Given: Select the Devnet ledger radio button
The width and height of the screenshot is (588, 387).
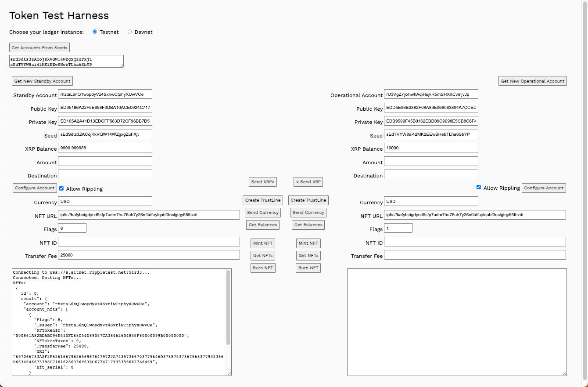Looking at the screenshot, I should pos(129,32).
